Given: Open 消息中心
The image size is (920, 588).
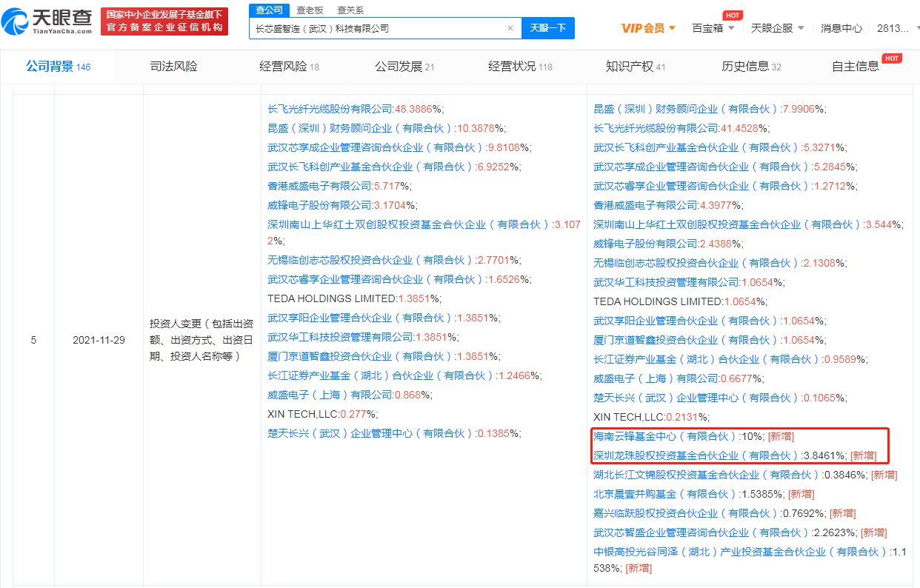Looking at the screenshot, I should coord(841,28).
